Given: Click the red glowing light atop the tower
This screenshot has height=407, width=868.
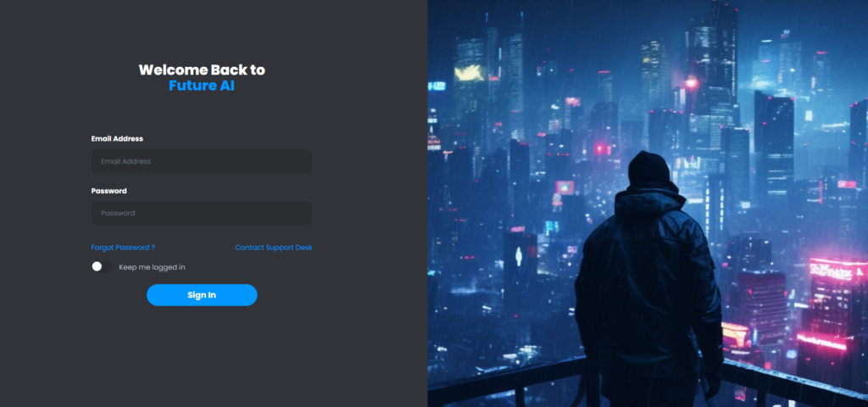Looking at the screenshot, I should click(x=691, y=83).
